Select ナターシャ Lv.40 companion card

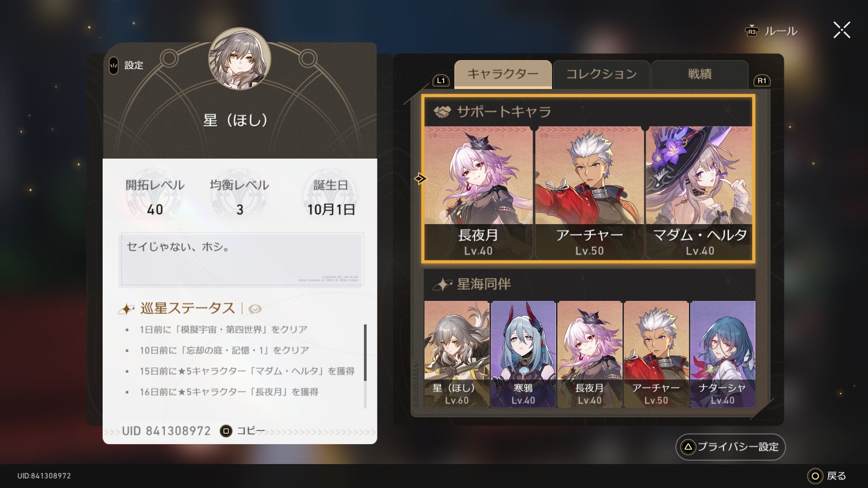(x=722, y=354)
